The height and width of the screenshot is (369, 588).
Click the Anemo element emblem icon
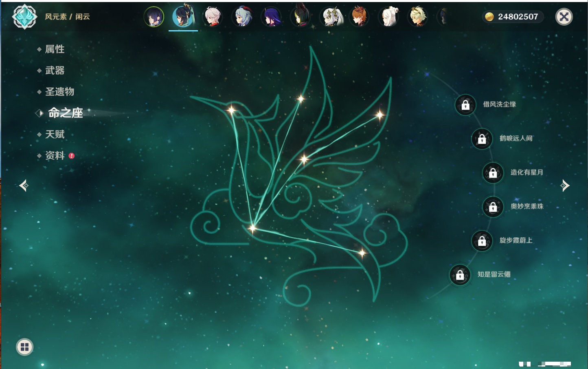24,17
